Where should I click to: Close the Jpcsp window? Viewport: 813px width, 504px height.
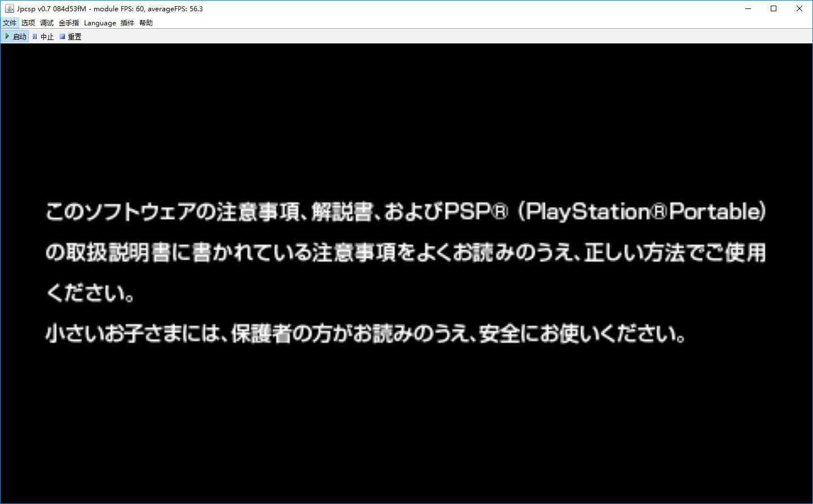tap(799, 8)
